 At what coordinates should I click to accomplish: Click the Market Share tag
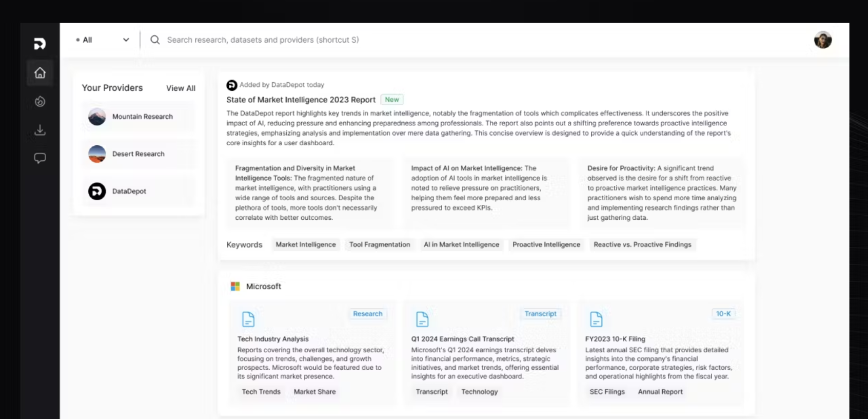pos(314,392)
